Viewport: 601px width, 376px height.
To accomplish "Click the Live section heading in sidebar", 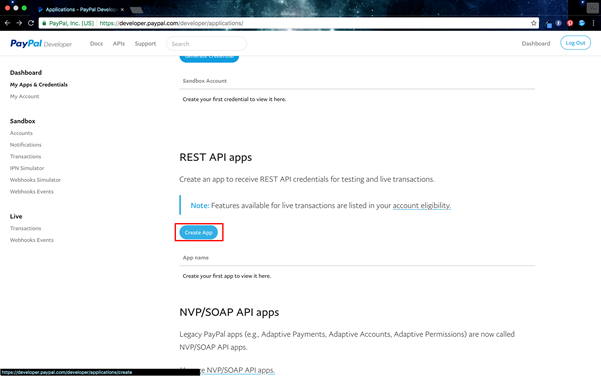I will tap(16, 217).
